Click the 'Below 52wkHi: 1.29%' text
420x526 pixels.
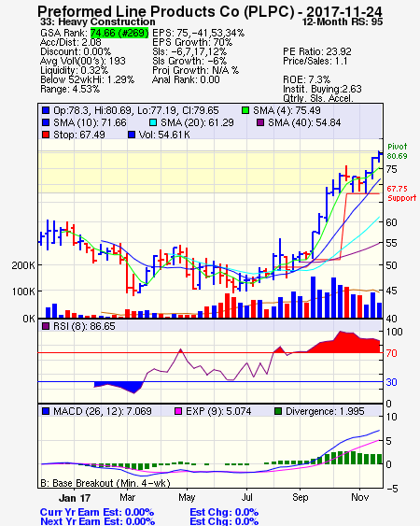point(87,79)
